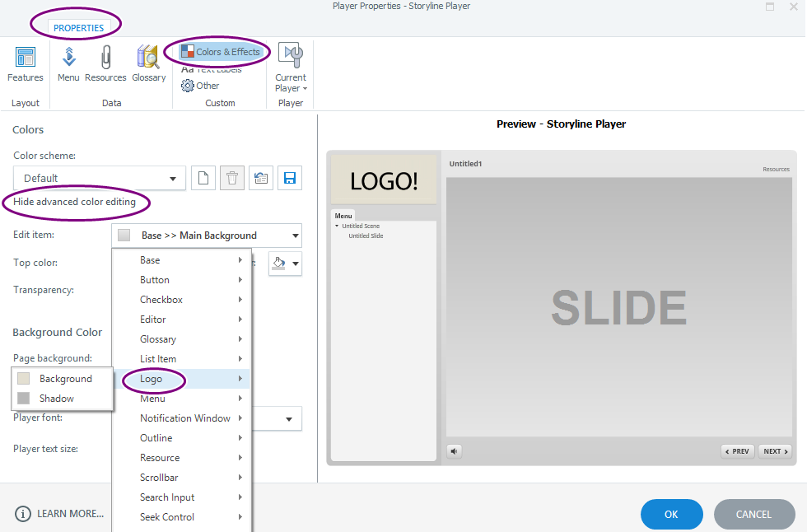Click the LOGO! image in preview
Image resolution: width=807 pixels, height=532 pixels.
[384, 180]
